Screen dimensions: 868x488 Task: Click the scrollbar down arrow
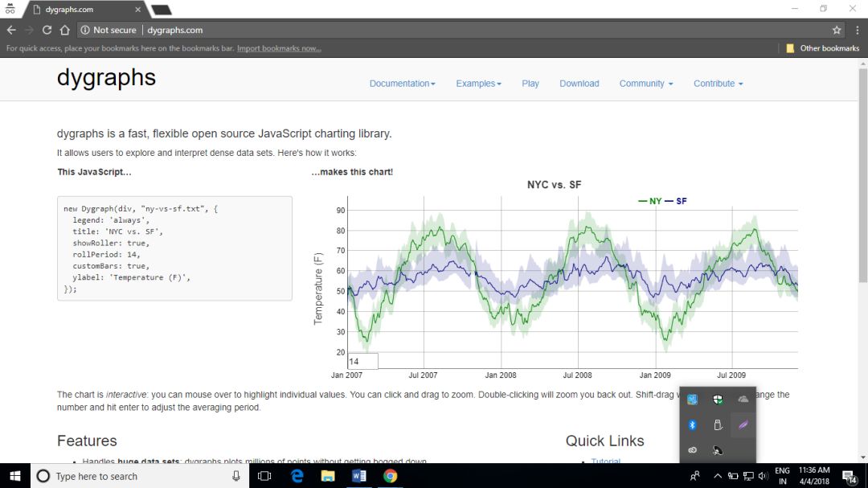point(863,458)
